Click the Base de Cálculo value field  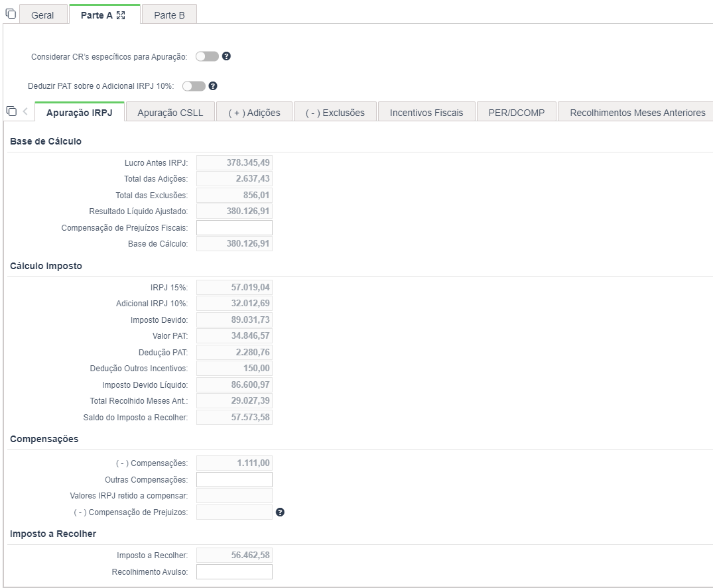[234, 243]
